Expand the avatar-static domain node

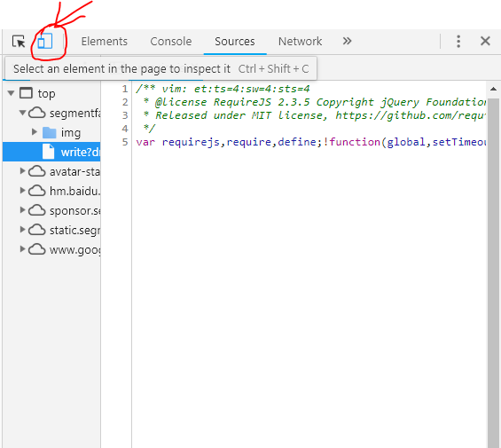point(22,171)
